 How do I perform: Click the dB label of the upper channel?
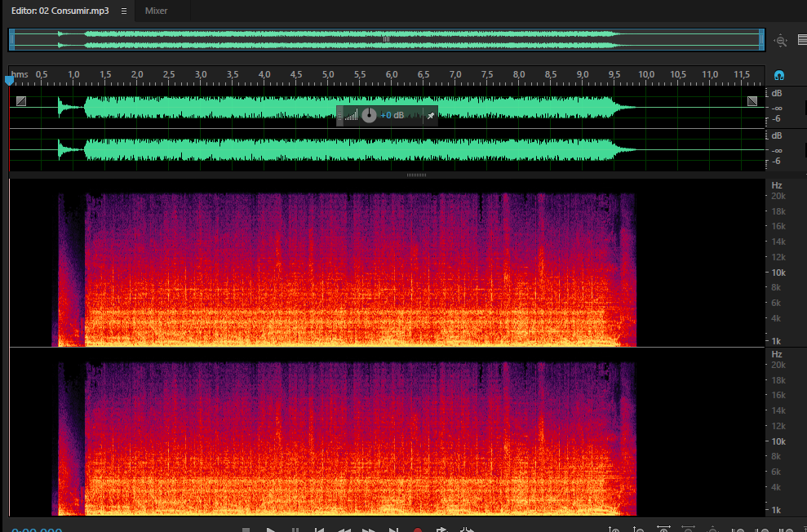point(777,93)
